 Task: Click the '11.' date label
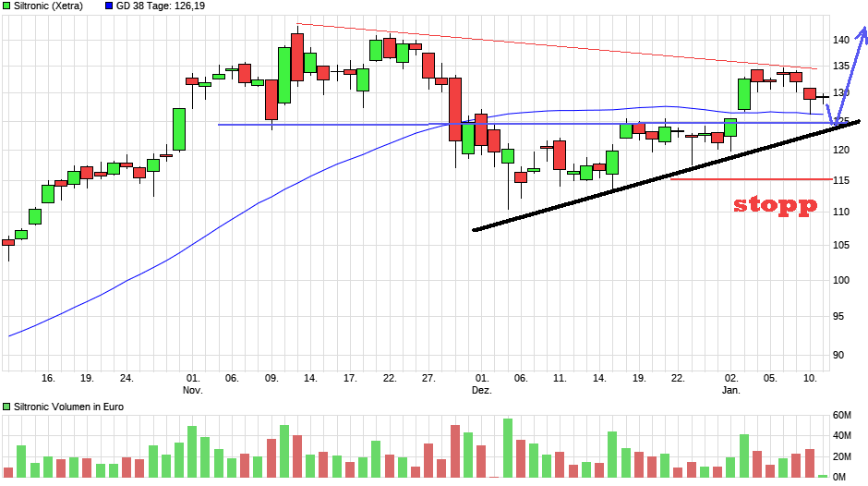tap(560, 379)
